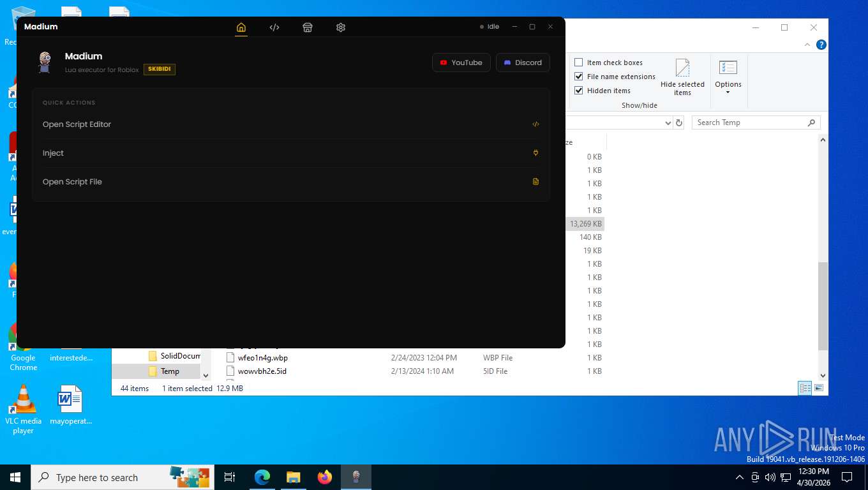Open the notification center icon
This screenshot has height=490, width=868.
[x=847, y=477]
